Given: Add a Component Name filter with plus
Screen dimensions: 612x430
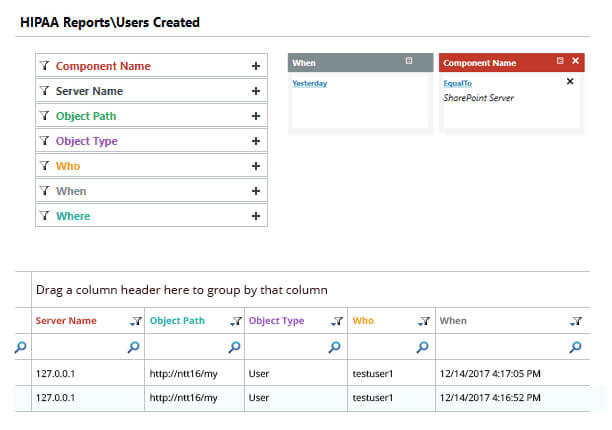Looking at the screenshot, I should 256,66.
